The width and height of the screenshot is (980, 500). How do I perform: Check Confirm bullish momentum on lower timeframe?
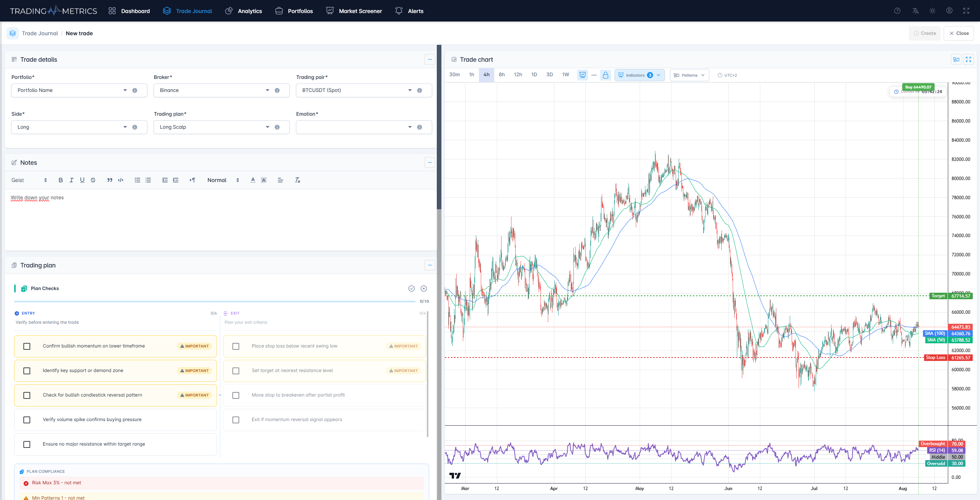(27, 346)
